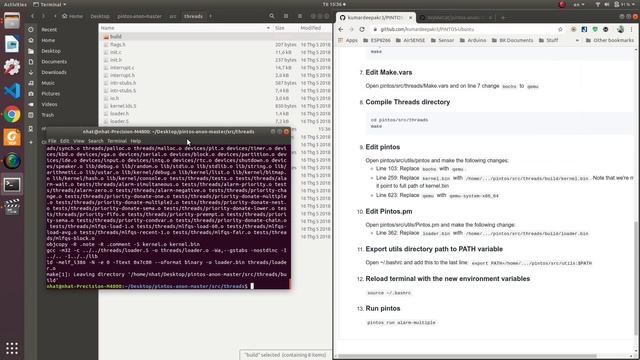Open the video clapperboard app in dock
This screenshot has height=360, width=640.
pos(11,207)
